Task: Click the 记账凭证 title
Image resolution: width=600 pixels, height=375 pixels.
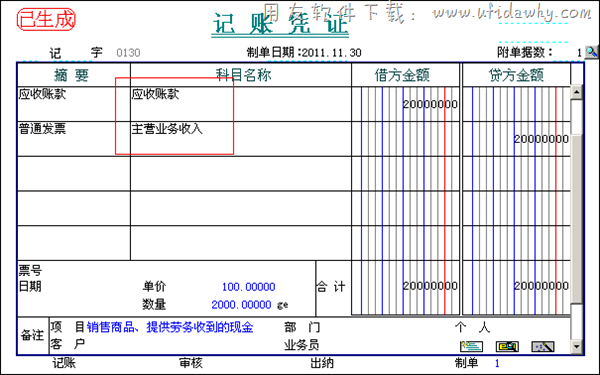Action: (x=280, y=24)
